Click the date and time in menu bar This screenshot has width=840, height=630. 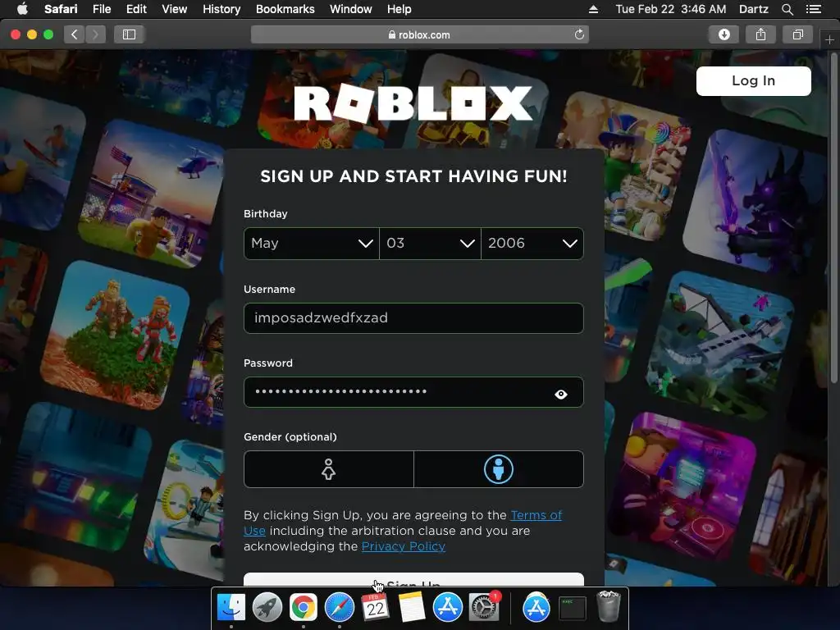pyautogui.click(x=671, y=9)
